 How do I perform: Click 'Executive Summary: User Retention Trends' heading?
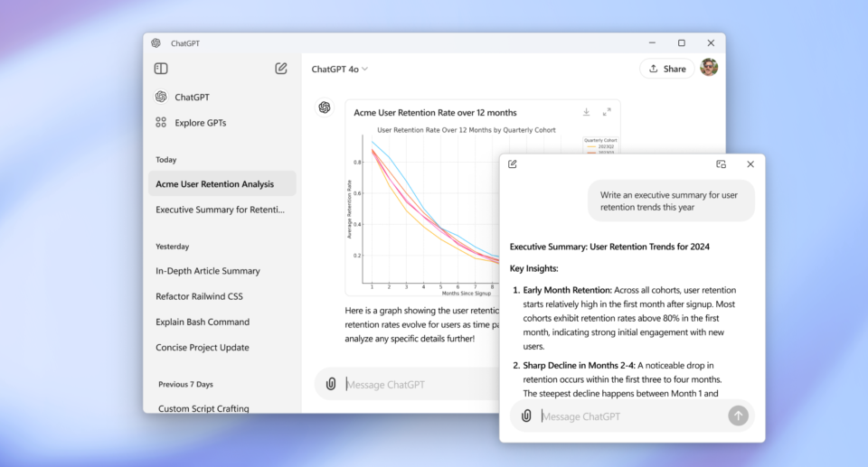pos(609,247)
